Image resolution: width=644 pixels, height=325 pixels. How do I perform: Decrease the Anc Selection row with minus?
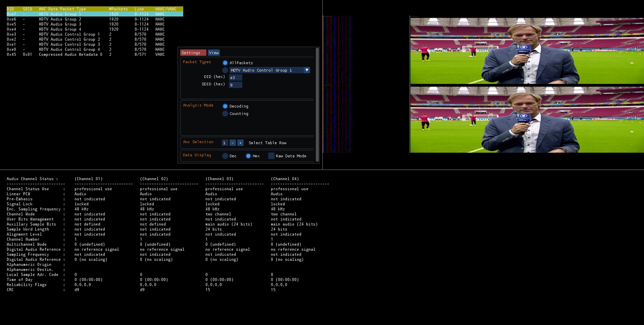[x=233, y=143]
